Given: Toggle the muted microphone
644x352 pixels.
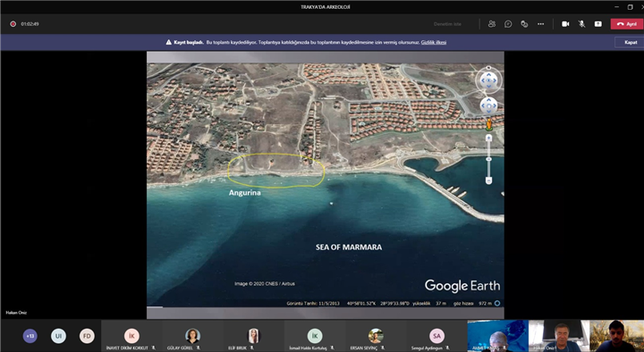Looking at the screenshot, I should 581,24.
